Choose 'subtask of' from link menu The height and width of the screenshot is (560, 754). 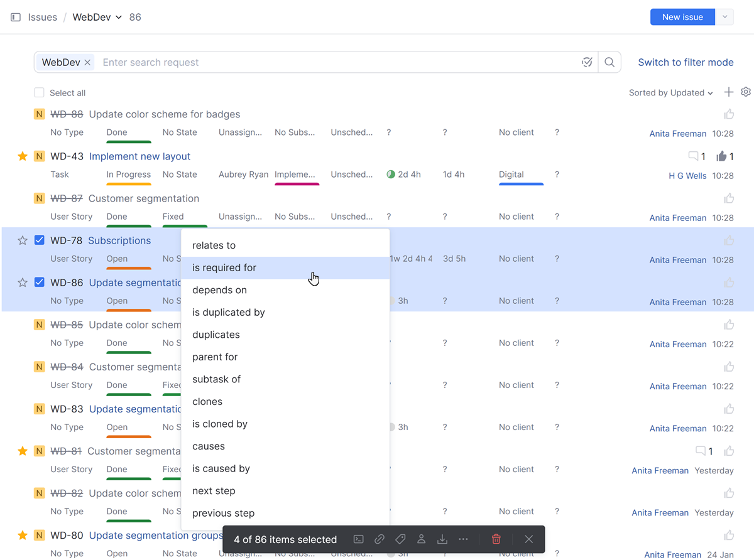click(216, 379)
